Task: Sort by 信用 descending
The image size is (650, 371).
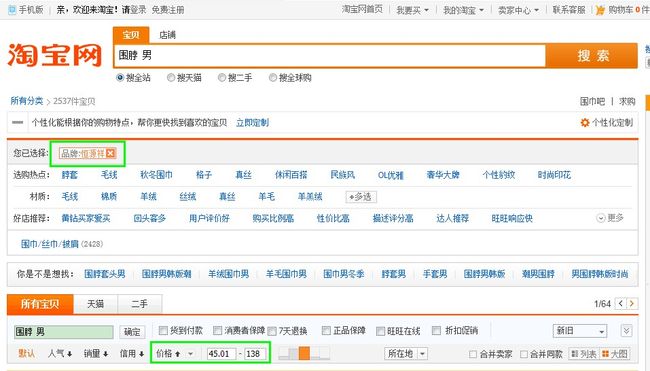Action: tap(132, 354)
